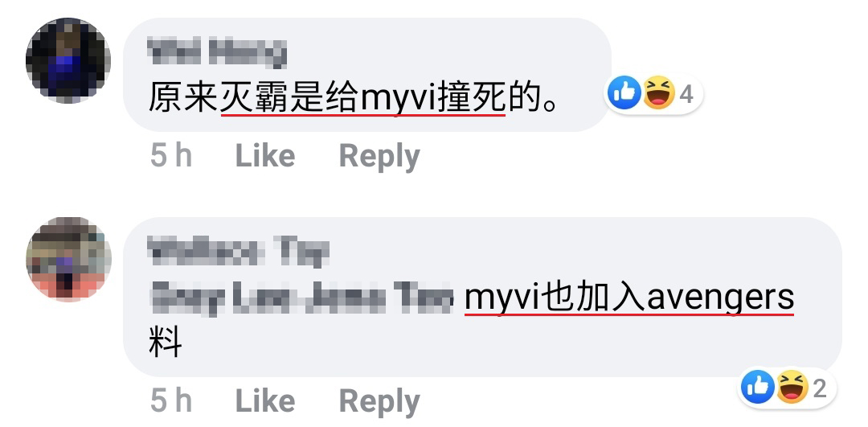868x427 pixels.
Task: Open the pixelated avatar of the avengers commenter
Action: (68, 259)
